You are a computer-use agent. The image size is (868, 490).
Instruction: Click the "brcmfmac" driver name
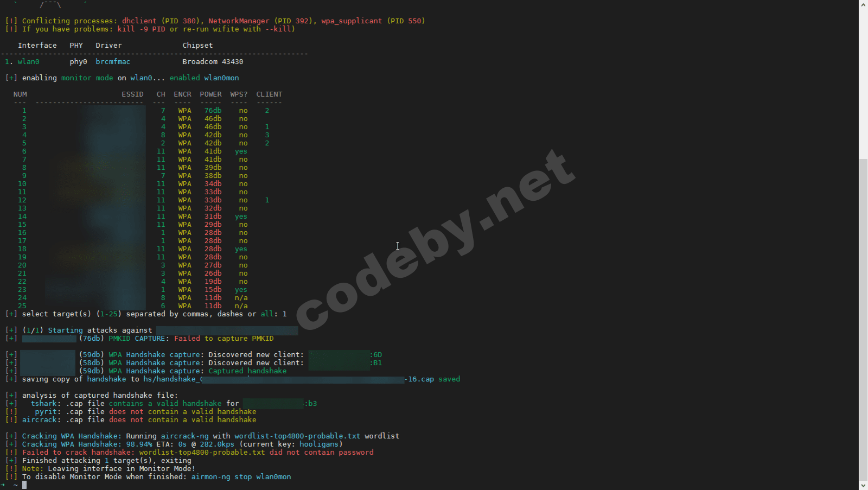click(x=113, y=62)
